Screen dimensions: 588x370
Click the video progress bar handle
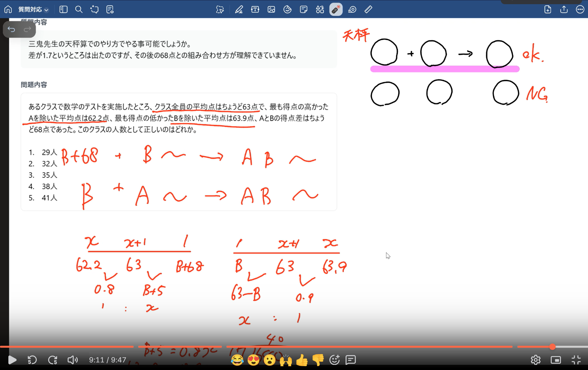coord(552,347)
